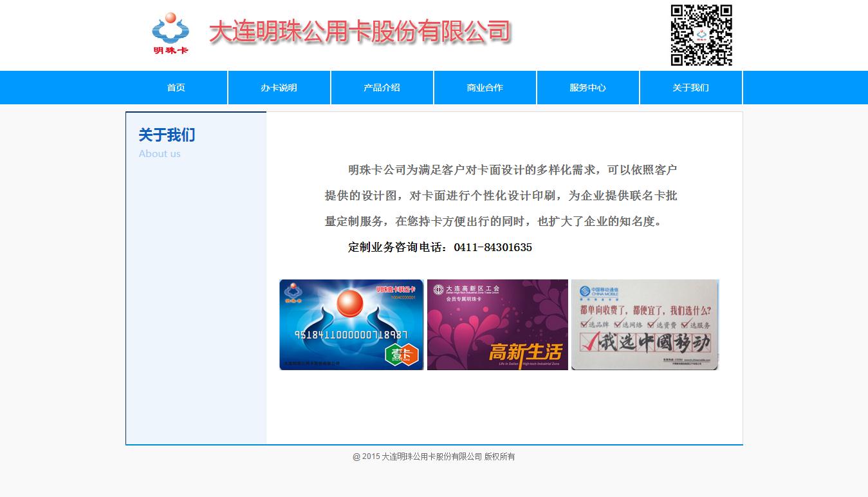
Task: Click the 我选中国移动 slogan on the white card
Action: pos(645,343)
